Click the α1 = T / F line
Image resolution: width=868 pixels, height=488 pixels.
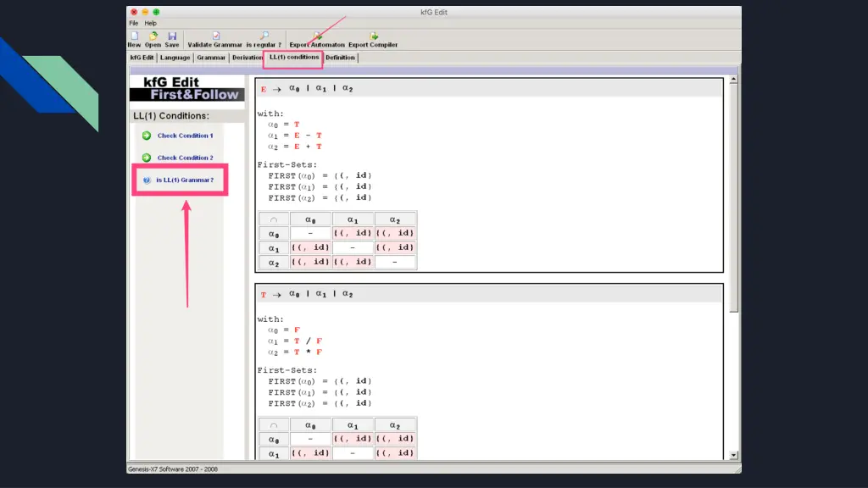click(x=294, y=341)
